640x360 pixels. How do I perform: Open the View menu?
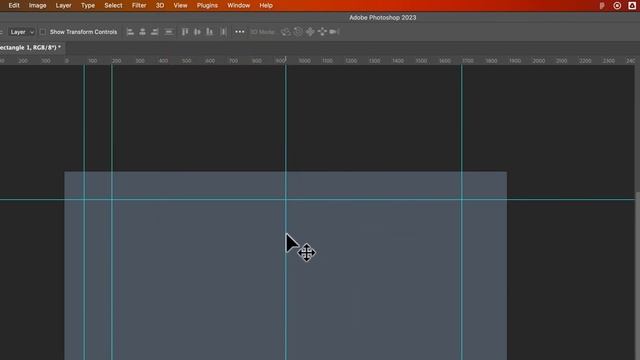coord(180,6)
